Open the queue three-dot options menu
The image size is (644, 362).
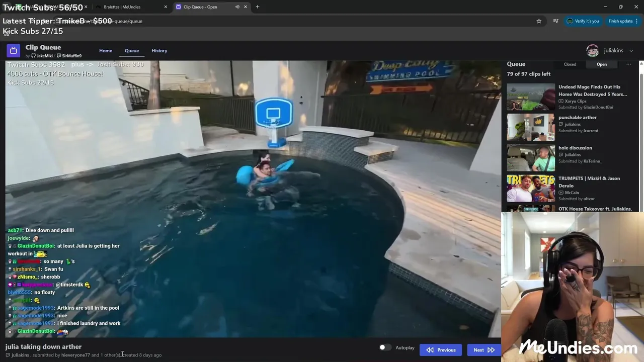click(x=628, y=64)
